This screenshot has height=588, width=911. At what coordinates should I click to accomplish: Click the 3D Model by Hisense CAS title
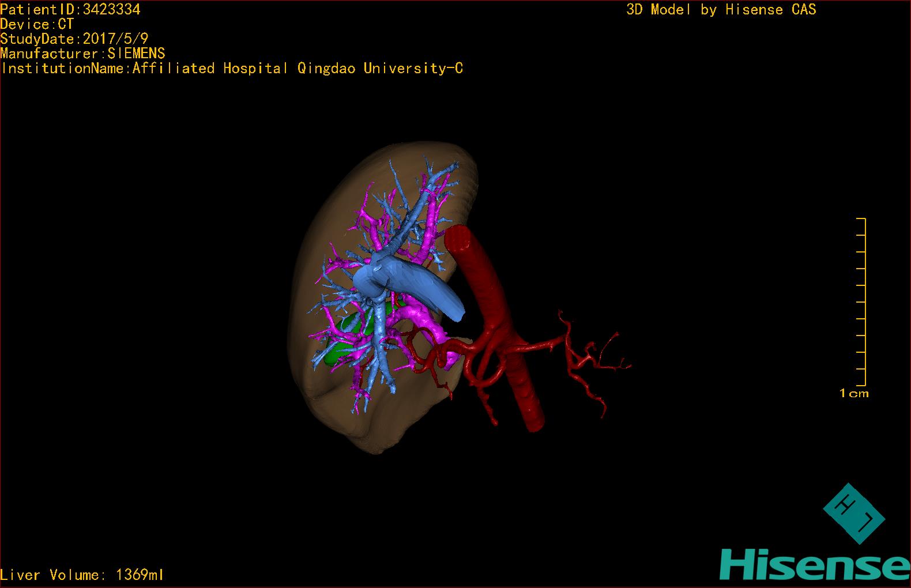click(x=721, y=9)
